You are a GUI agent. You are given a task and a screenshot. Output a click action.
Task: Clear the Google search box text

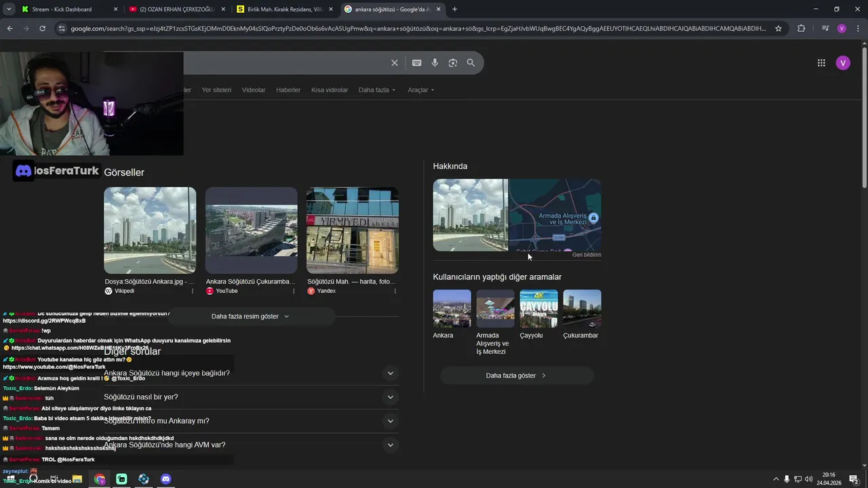395,63
